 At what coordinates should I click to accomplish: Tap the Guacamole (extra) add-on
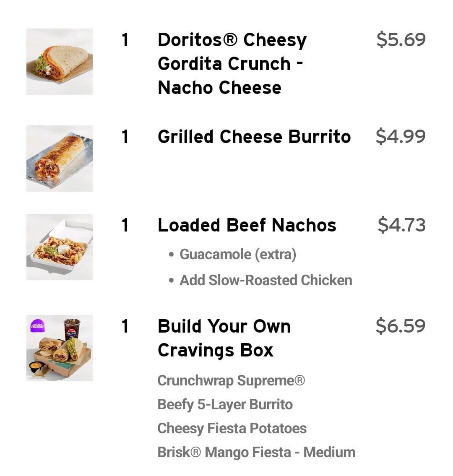(238, 254)
